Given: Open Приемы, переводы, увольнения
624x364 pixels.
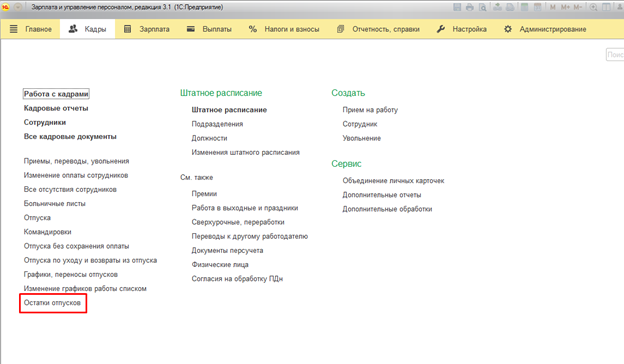Looking at the screenshot, I should (76, 161).
